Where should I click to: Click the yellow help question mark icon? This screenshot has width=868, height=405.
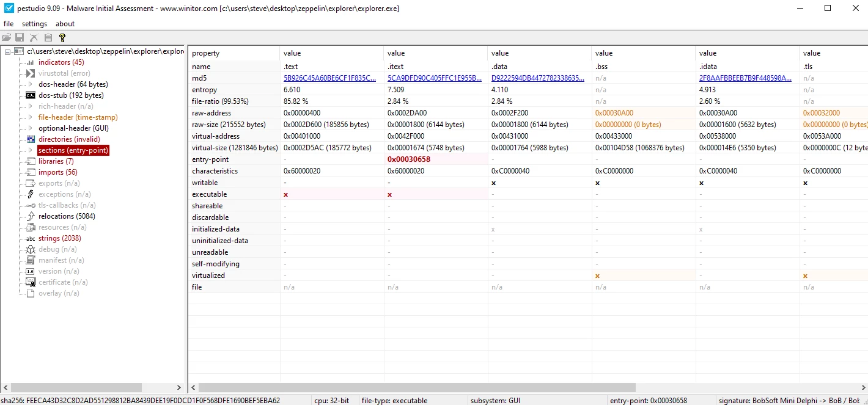coord(62,38)
